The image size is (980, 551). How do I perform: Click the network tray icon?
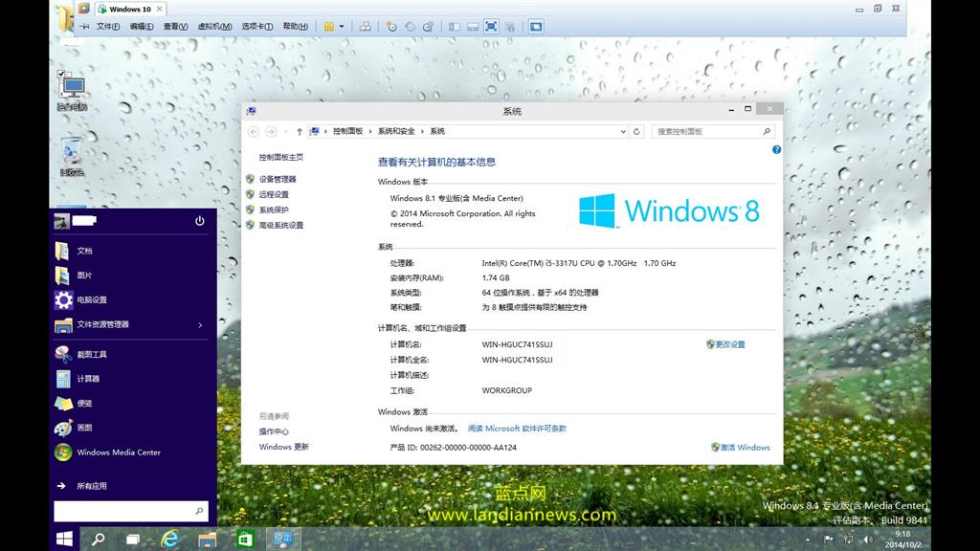[x=848, y=540]
